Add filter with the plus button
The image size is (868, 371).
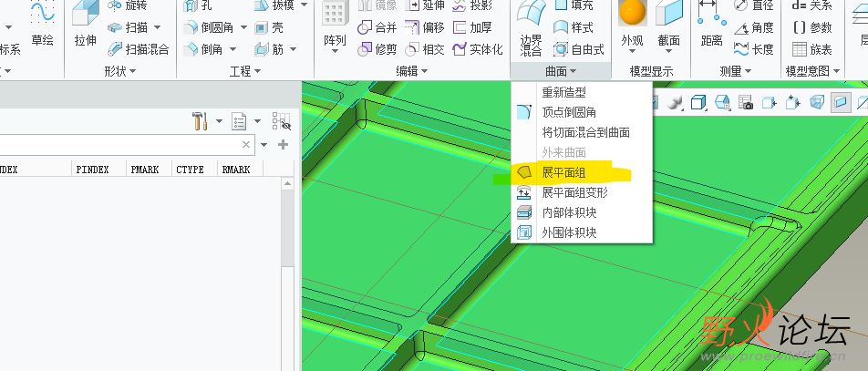tap(283, 145)
